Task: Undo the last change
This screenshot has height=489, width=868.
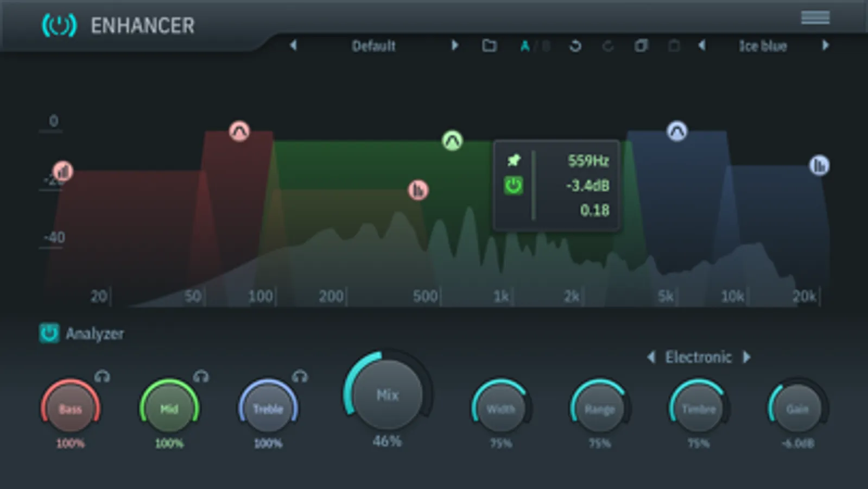Action: [575, 46]
